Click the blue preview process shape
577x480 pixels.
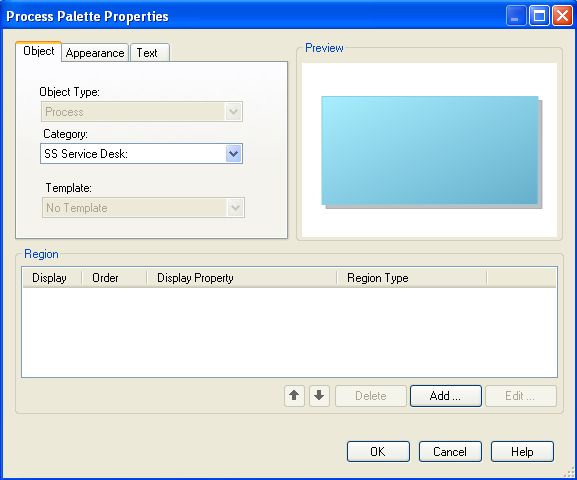pyautogui.click(x=430, y=151)
